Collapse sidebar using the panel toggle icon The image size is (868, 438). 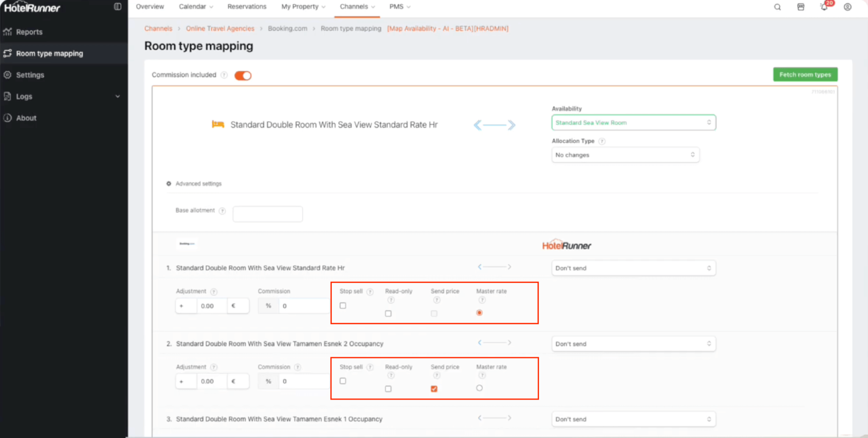[x=117, y=7]
